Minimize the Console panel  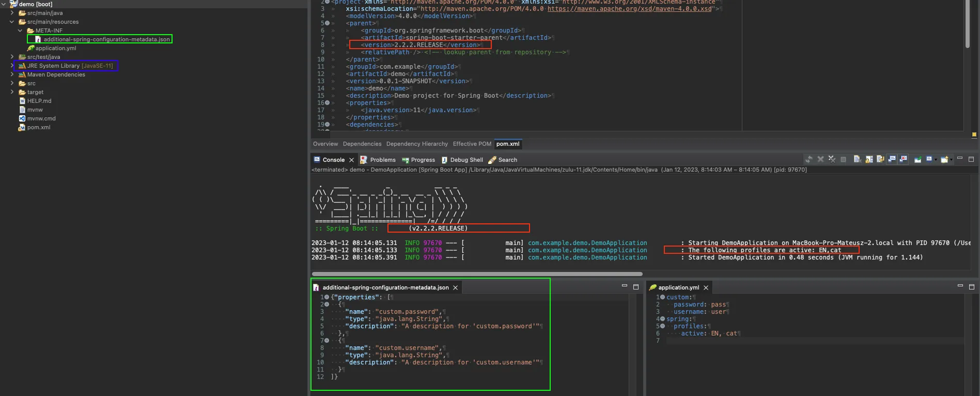pos(960,158)
